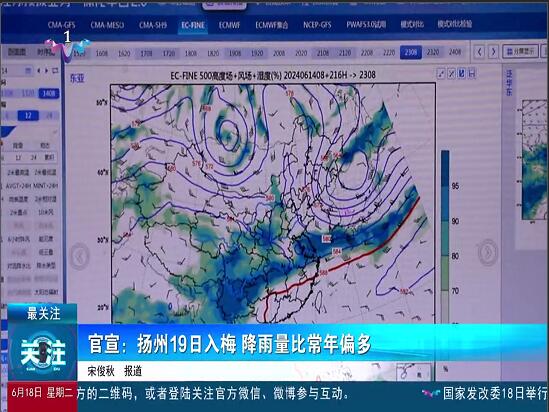549x412 pixels.
Task: Choose the 1408 initialization time option
Action: coord(49,93)
